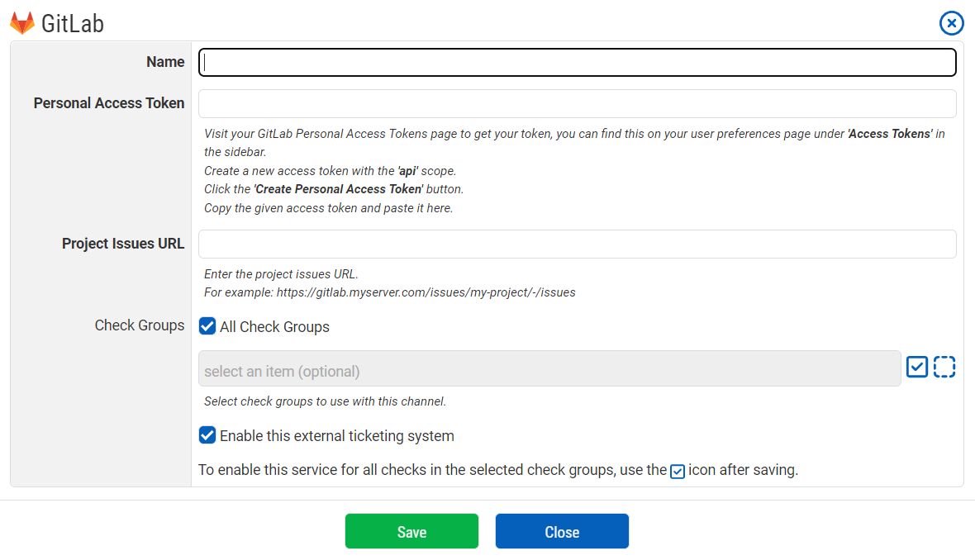975x560 pixels.
Task: Close the dialog using the top-right X icon
Action: (x=952, y=23)
